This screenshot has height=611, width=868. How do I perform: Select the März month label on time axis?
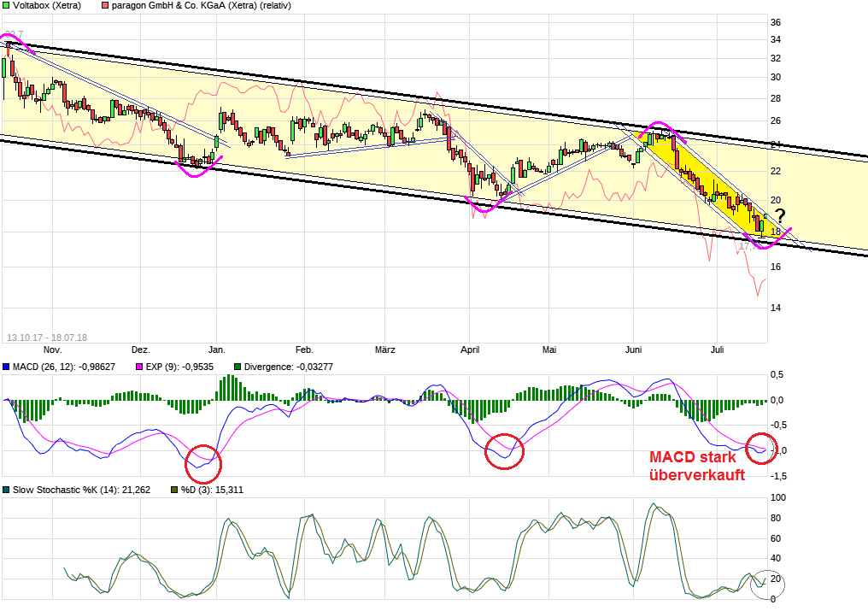pyautogui.click(x=385, y=350)
